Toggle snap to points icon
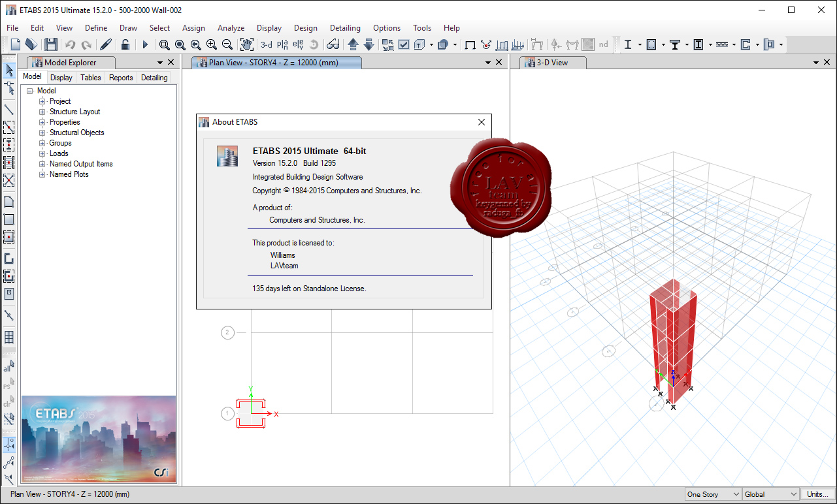 (x=9, y=445)
